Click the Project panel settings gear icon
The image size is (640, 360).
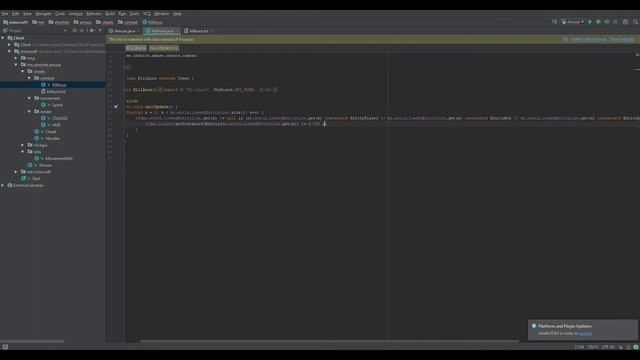92,31
